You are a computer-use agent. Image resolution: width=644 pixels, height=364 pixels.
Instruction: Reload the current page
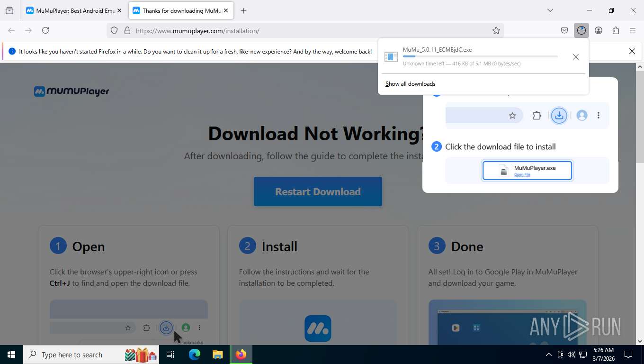tap(45, 30)
